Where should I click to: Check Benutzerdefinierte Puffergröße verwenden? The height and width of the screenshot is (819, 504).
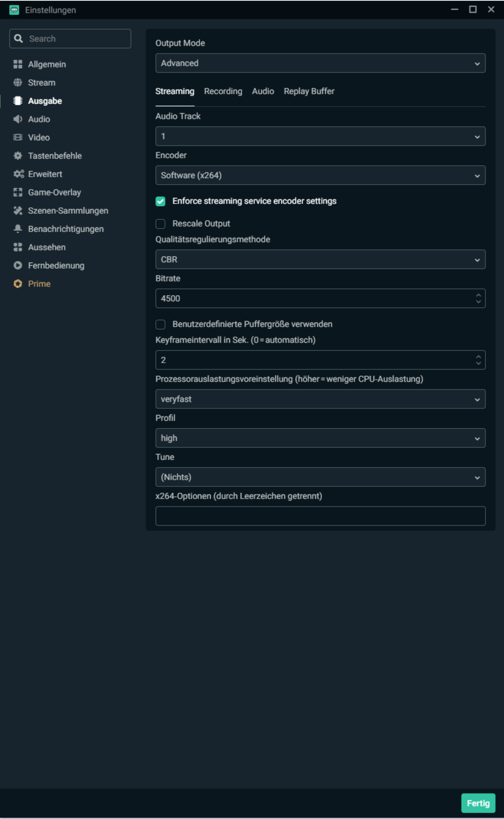coord(160,324)
